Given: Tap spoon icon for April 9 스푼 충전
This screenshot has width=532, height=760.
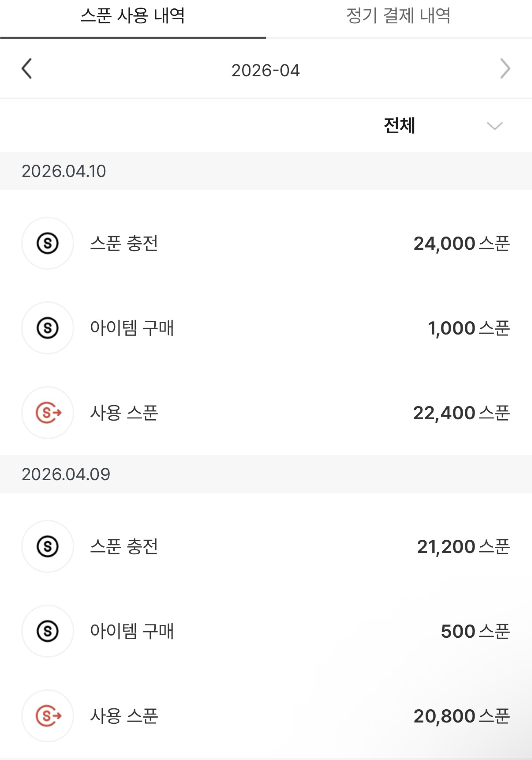Looking at the screenshot, I should point(48,546).
